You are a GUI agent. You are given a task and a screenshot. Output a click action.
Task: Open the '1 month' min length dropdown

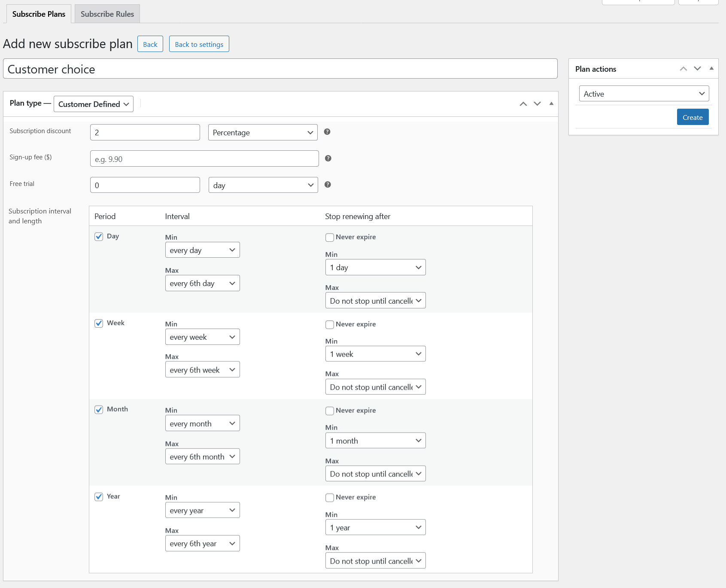click(x=376, y=441)
